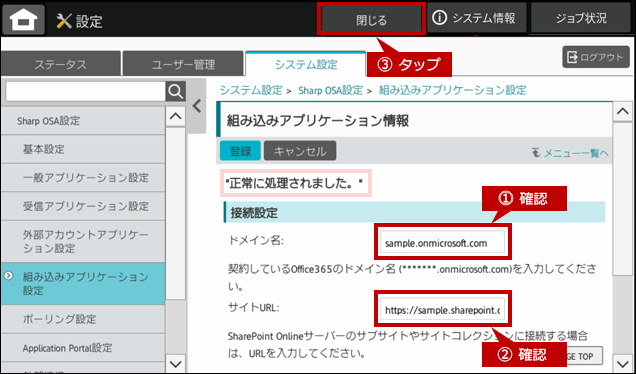The width and height of the screenshot is (636, 374).
Task: Click the システム設定 breadcrumb link
Action: tap(251, 90)
